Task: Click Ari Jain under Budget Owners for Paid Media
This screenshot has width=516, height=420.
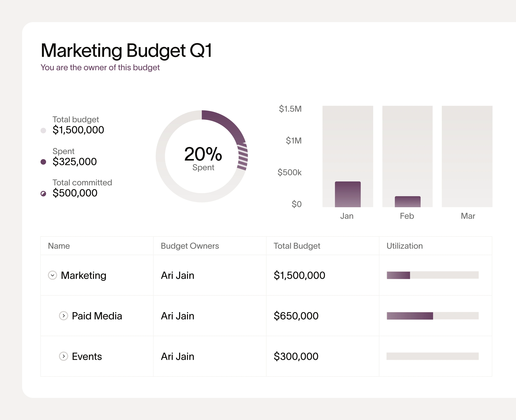Action: 177,316
